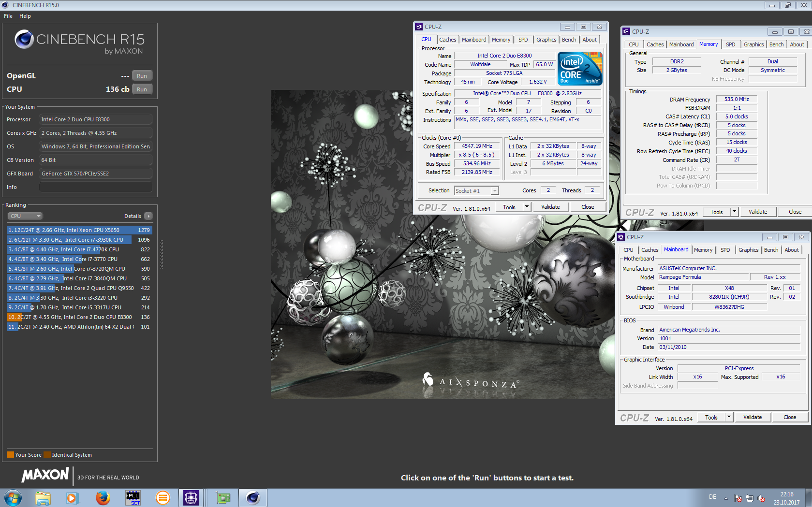The image size is (812, 507).
Task: Open Firefox from the taskbar
Action: coord(103,497)
